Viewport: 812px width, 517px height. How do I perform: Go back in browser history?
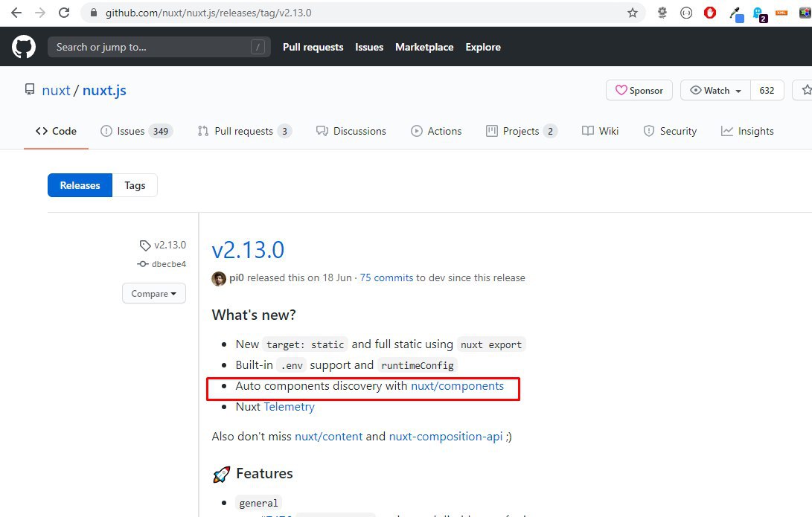pos(16,13)
